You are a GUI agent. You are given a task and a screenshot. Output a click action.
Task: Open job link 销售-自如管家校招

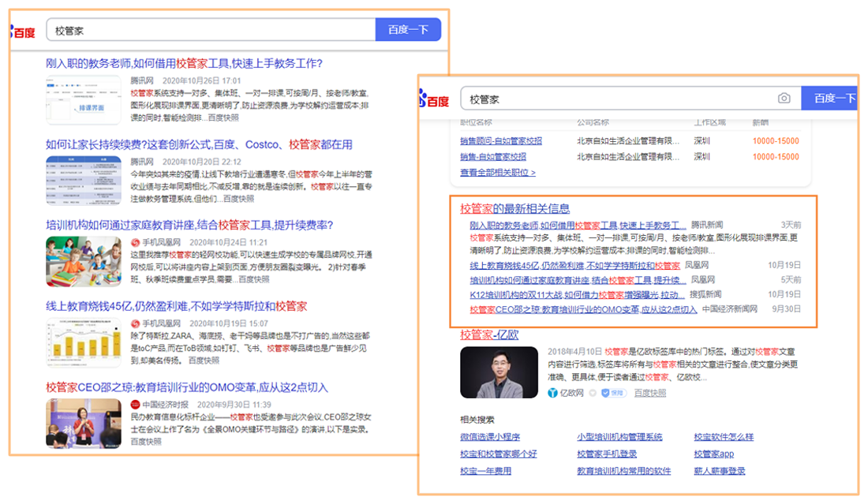coord(493,157)
